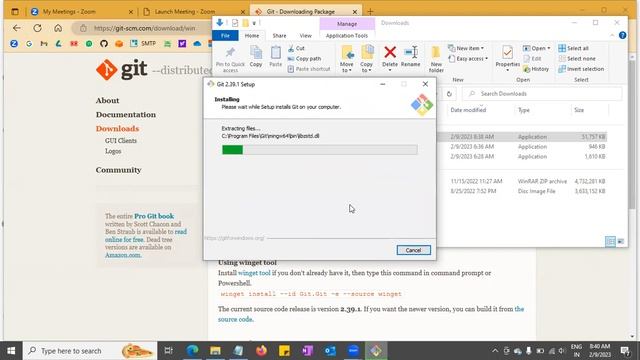The image size is (640, 360).
Task: Click the Copy icon in Explorer ribbon
Action: coord(256,53)
